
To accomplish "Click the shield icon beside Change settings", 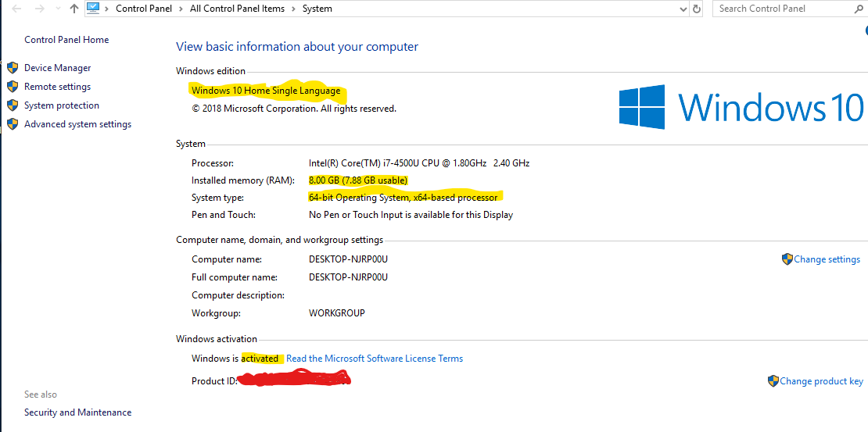I will (787, 259).
